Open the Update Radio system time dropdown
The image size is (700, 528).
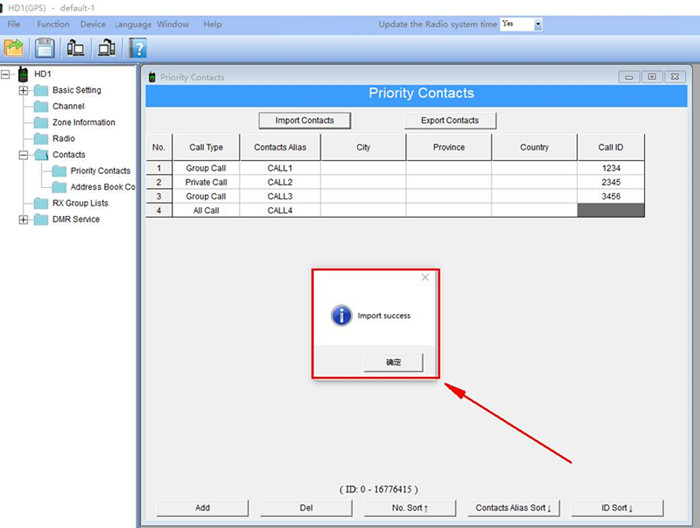[537, 24]
